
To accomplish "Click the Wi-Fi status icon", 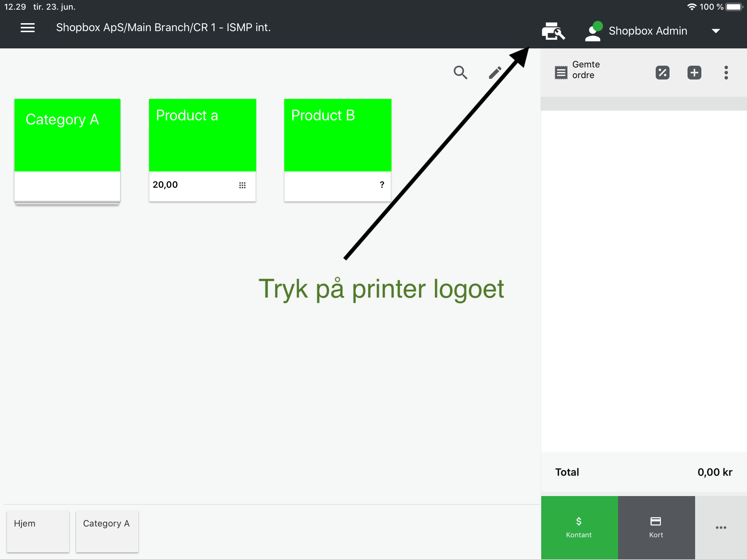I will pos(691,7).
